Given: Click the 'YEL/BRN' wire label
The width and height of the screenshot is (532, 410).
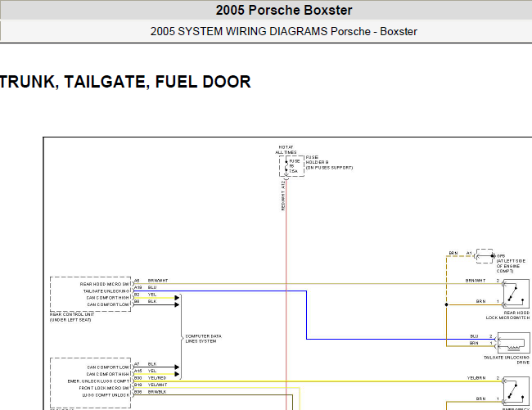Looking at the screenshot, I should [x=476, y=378].
